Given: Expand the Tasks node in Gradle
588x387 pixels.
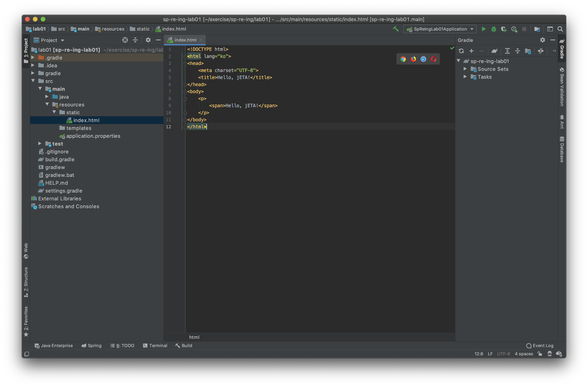Looking at the screenshot, I should click(465, 77).
